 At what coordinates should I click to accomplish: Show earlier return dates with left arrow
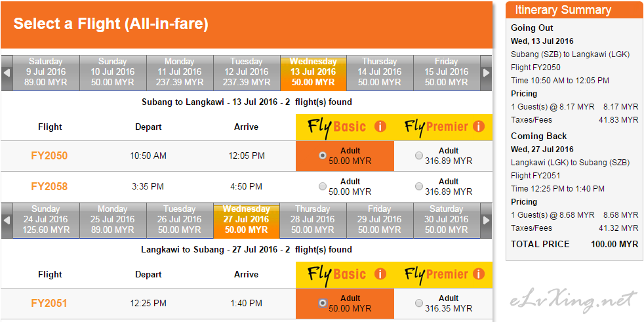[x=7, y=220]
